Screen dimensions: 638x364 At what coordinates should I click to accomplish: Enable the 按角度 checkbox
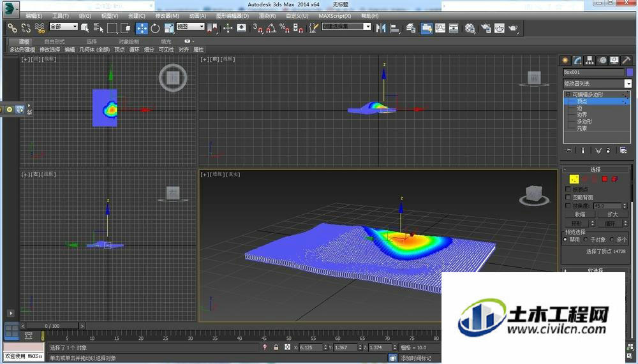tap(568, 206)
